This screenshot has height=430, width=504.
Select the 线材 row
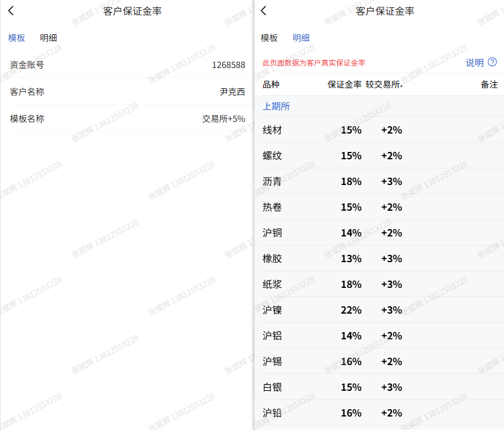(380, 130)
